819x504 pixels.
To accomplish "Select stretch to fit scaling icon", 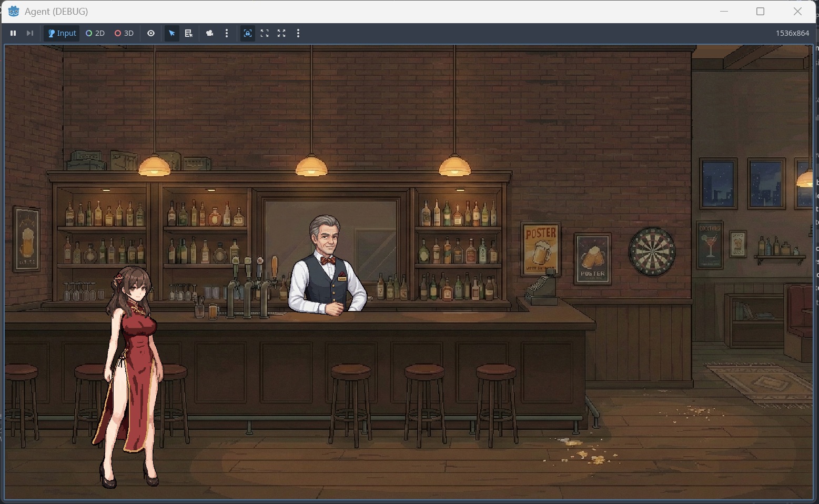I will (x=281, y=33).
